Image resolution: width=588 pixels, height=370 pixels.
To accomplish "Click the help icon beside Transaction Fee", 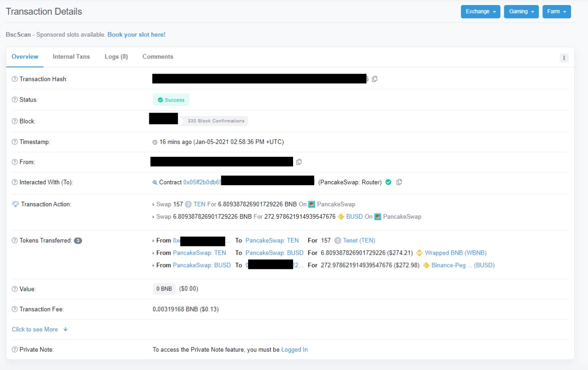I will click(15, 309).
